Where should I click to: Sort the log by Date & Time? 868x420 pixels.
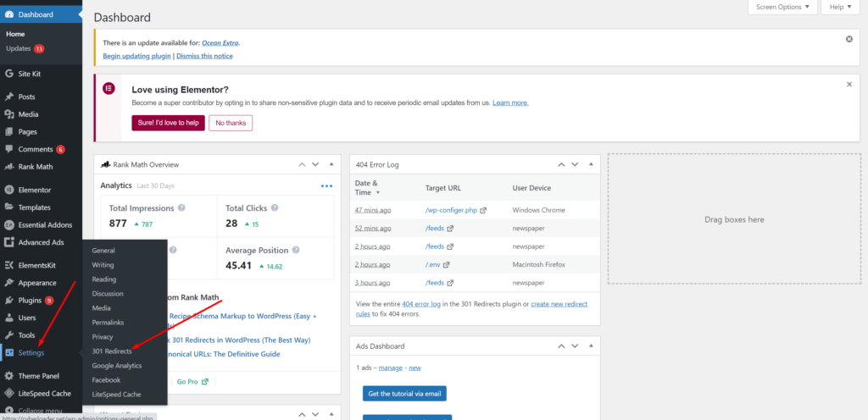pos(368,188)
